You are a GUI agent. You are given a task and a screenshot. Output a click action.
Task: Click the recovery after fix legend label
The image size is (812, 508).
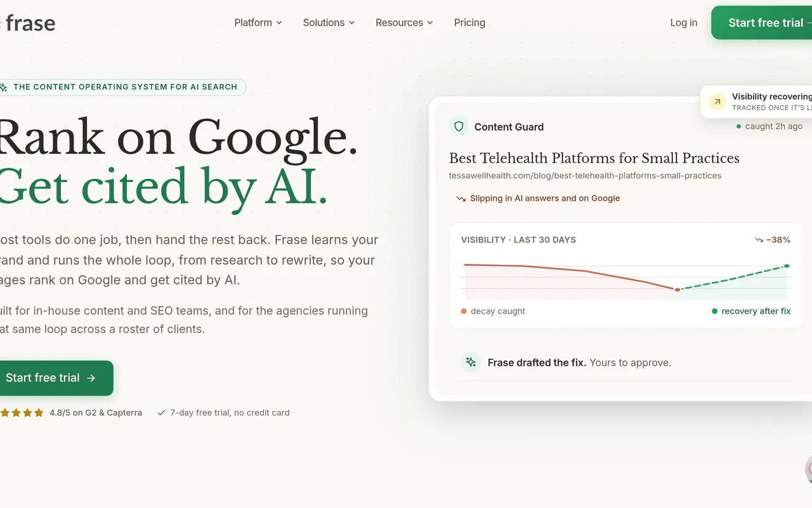point(756,311)
